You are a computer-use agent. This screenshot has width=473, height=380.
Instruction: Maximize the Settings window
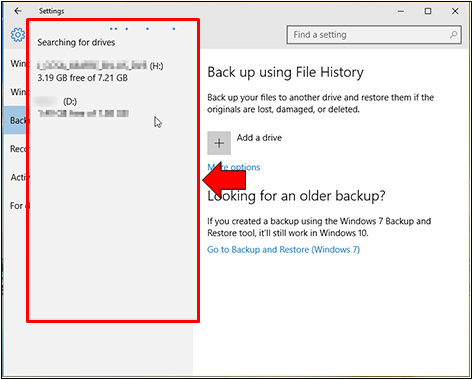pos(428,11)
